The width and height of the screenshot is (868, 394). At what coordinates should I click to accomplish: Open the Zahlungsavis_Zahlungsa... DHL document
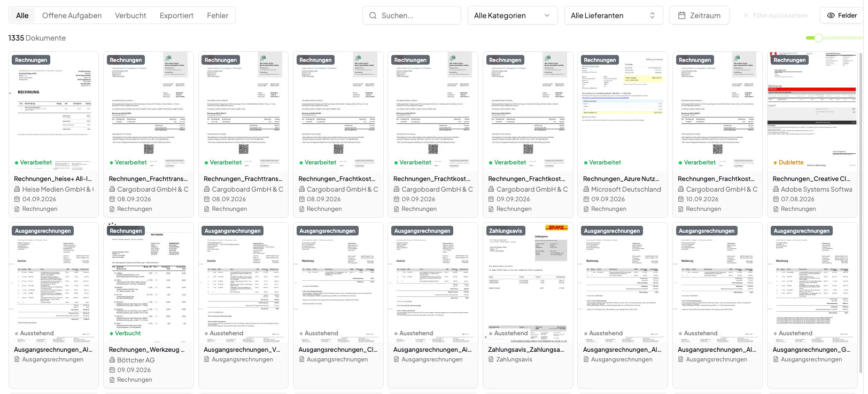pos(528,305)
